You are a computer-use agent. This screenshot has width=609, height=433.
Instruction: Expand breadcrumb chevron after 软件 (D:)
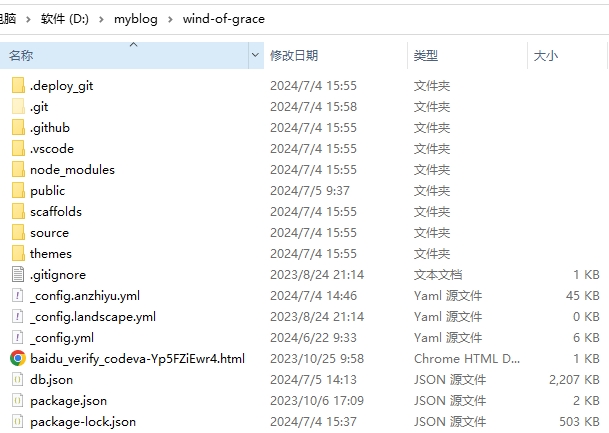click(104, 20)
